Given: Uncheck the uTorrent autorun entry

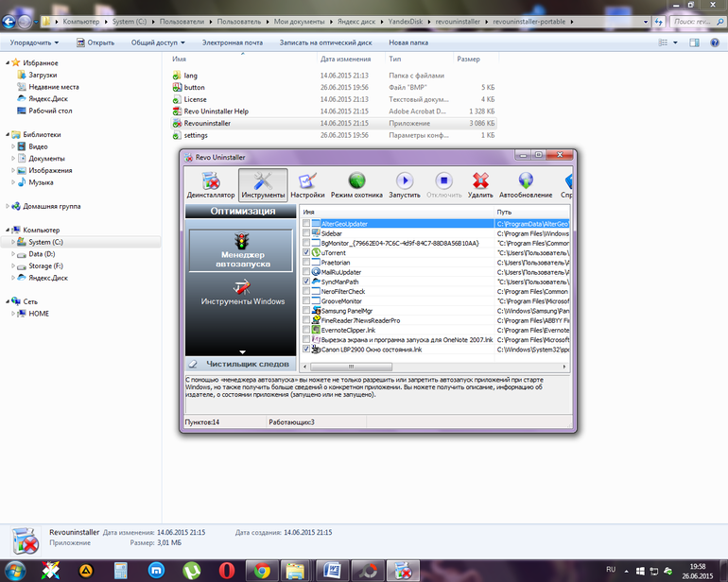Looking at the screenshot, I should click(x=306, y=252).
